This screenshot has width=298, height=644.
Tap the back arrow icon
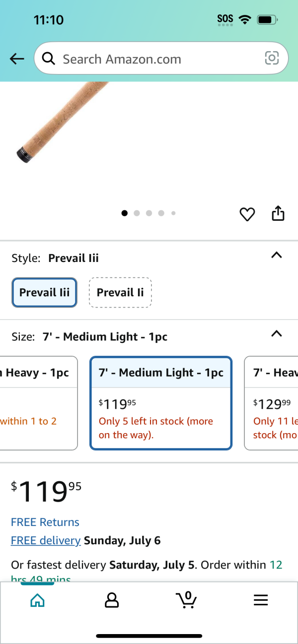click(17, 59)
